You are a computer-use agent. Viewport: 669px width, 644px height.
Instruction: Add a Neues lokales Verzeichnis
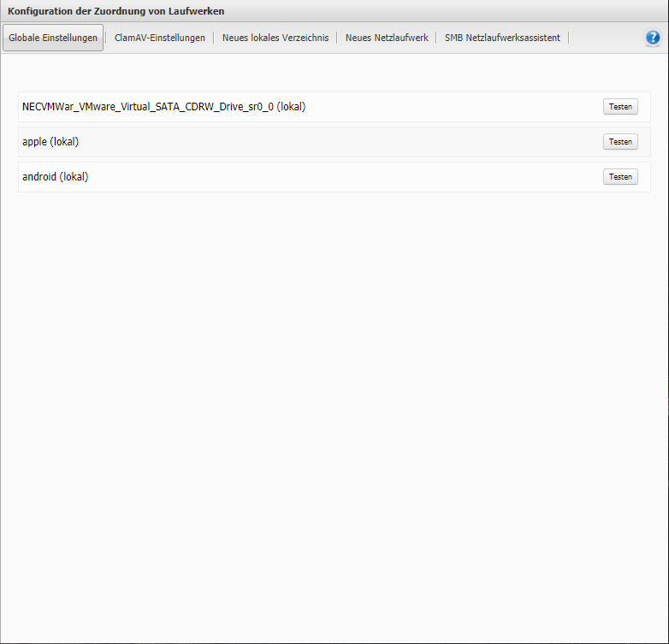[275, 38]
